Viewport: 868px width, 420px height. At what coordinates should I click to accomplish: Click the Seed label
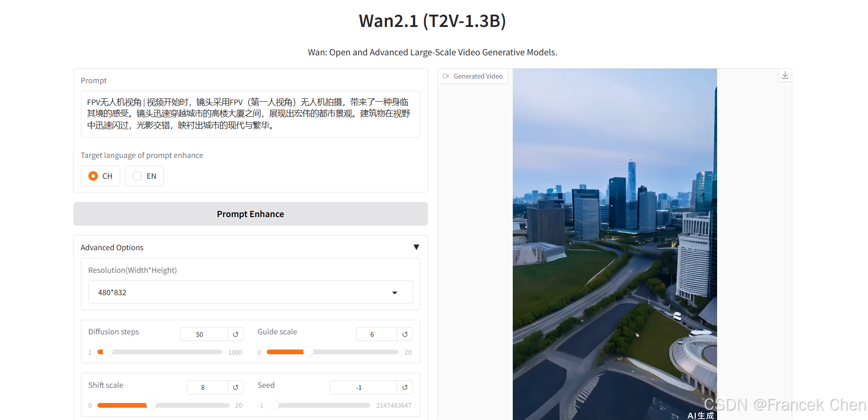[x=266, y=385]
